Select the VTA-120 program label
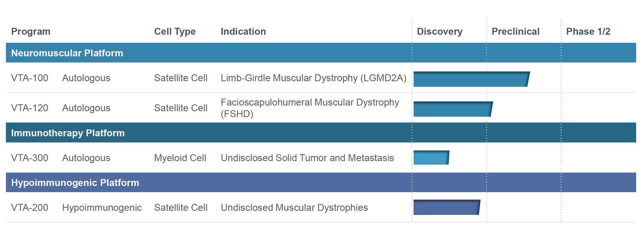This screenshot has width=644, height=246. 29,108
